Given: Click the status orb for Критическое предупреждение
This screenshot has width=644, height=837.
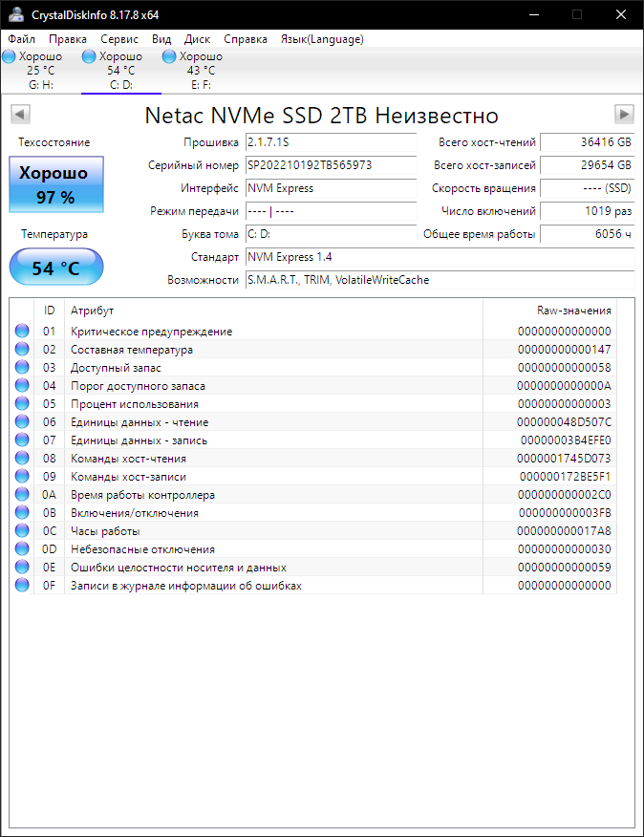Looking at the screenshot, I should click(x=22, y=331).
